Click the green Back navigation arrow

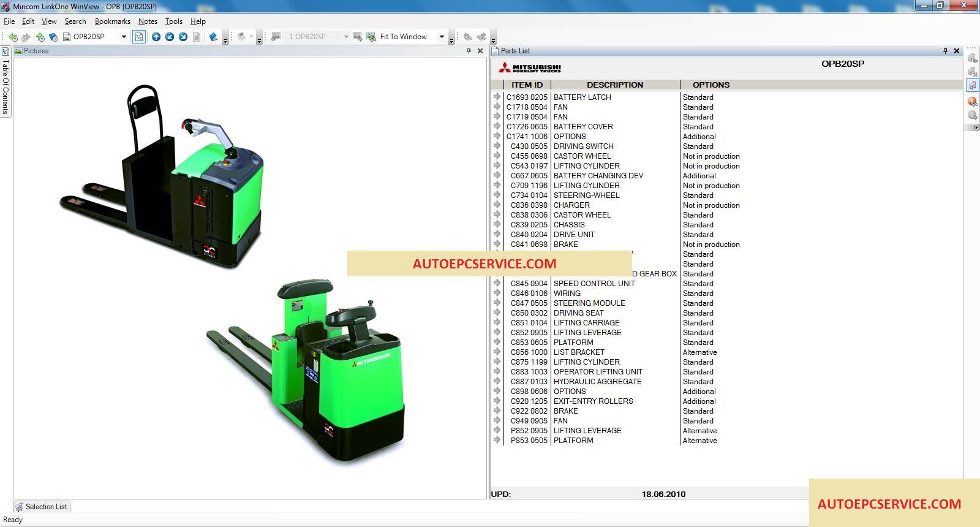click(x=13, y=37)
